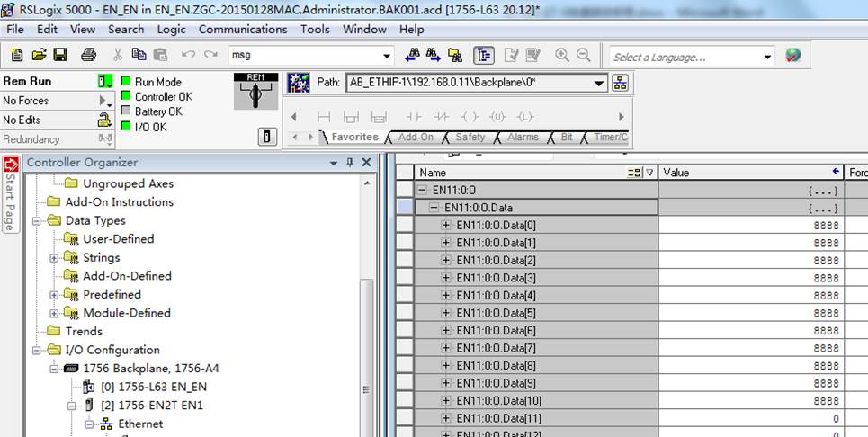868x437 pixels.
Task: Collapse the Data Types tree folder
Action: (x=37, y=220)
